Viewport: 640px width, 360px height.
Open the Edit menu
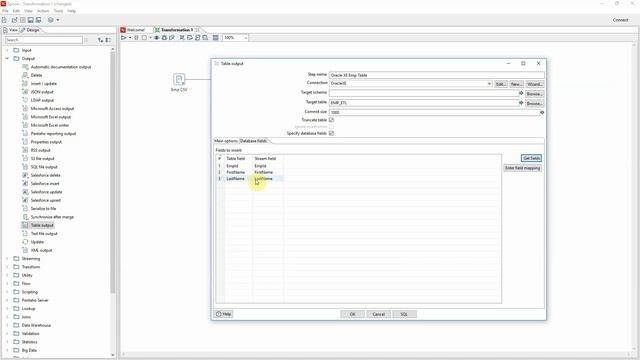(16, 11)
